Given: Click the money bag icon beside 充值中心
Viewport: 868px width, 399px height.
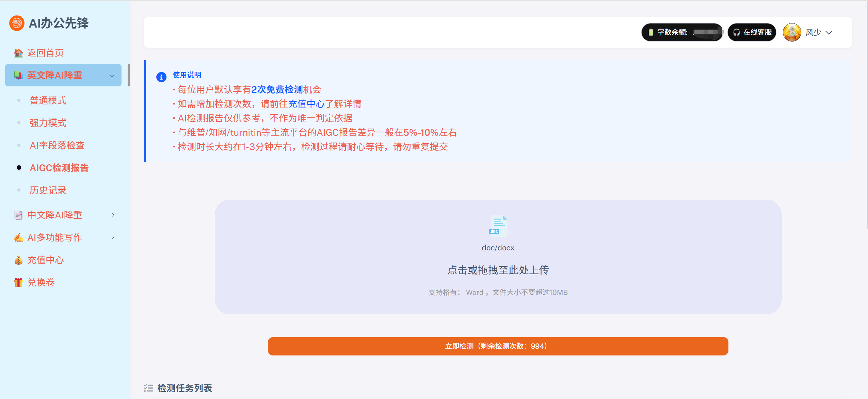Looking at the screenshot, I should coord(18,260).
